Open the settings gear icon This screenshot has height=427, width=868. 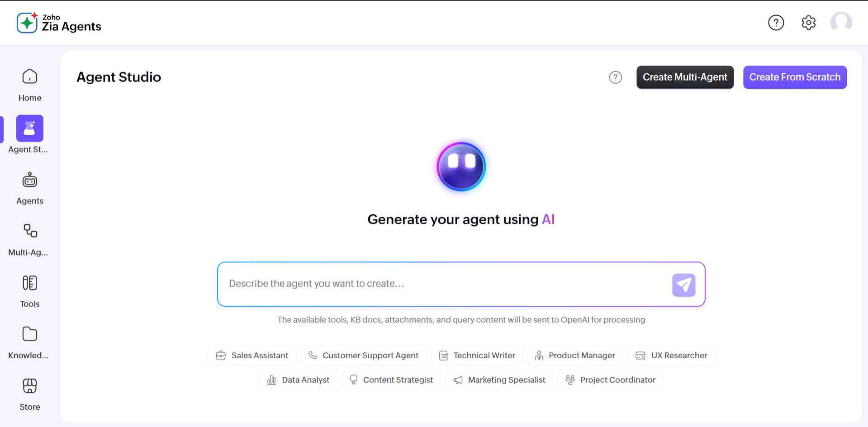[809, 23]
